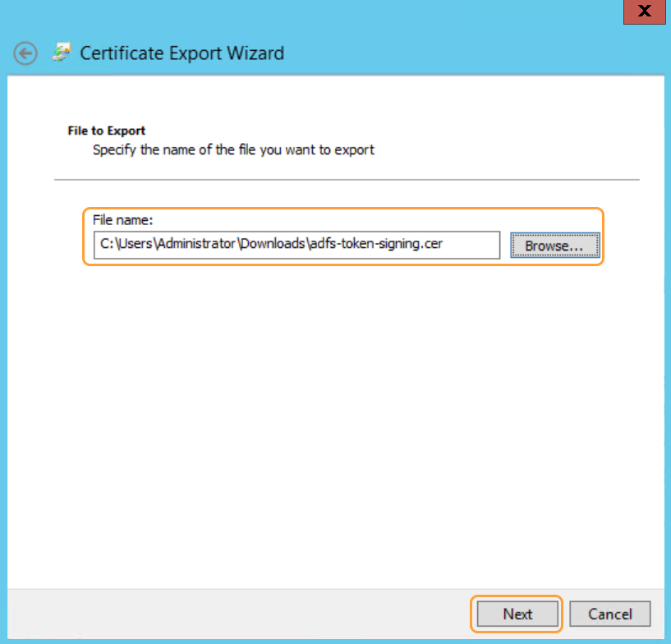Click the 'Certificate Export Wizard' title text
Viewport: 671px width, 644px height.
(182, 53)
